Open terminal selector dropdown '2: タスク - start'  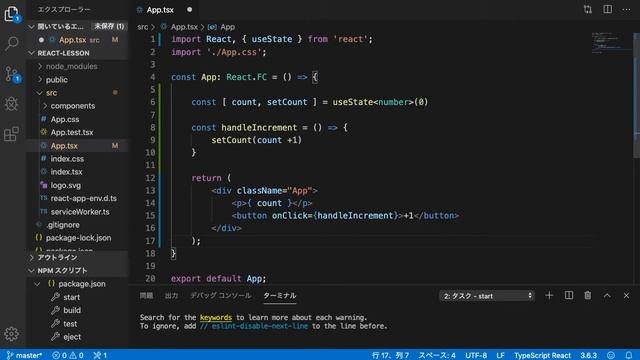point(487,296)
